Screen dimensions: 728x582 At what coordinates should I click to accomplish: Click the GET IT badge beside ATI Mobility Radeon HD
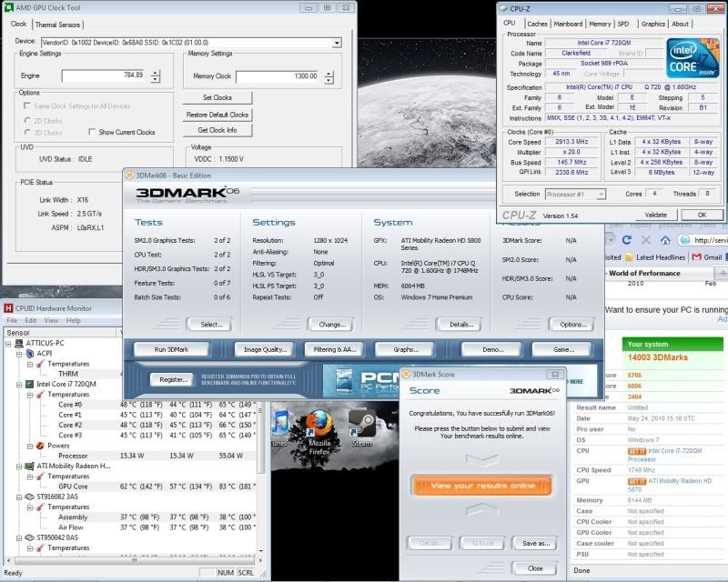tap(636, 481)
